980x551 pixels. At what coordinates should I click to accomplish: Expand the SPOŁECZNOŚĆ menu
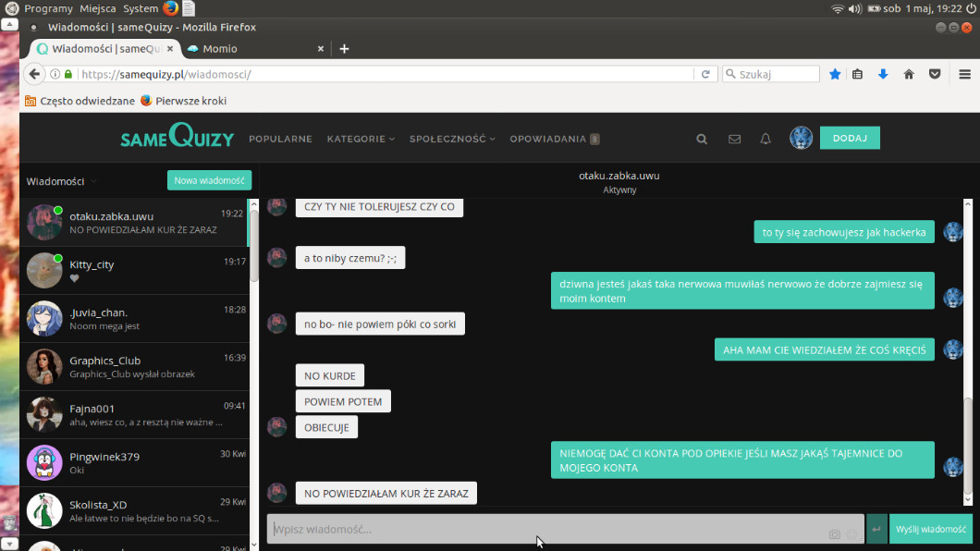[x=452, y=139]
